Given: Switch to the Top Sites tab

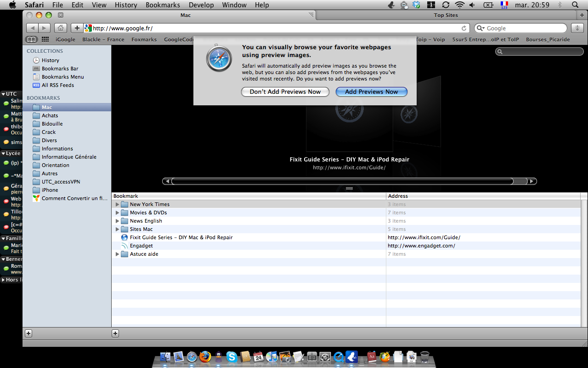Looking at the screenshot, I should pyautogui.click(x=446, y=15).
